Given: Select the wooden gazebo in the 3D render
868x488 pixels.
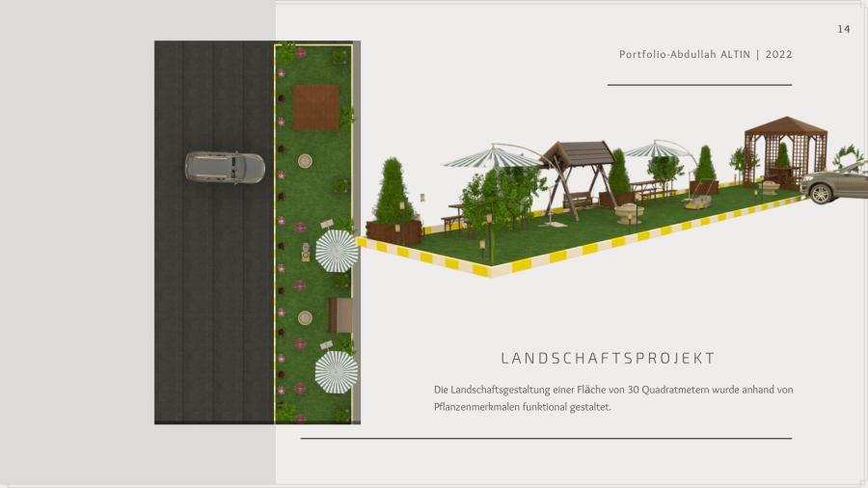Looking at the screenshot, I should tap(785, 149).
